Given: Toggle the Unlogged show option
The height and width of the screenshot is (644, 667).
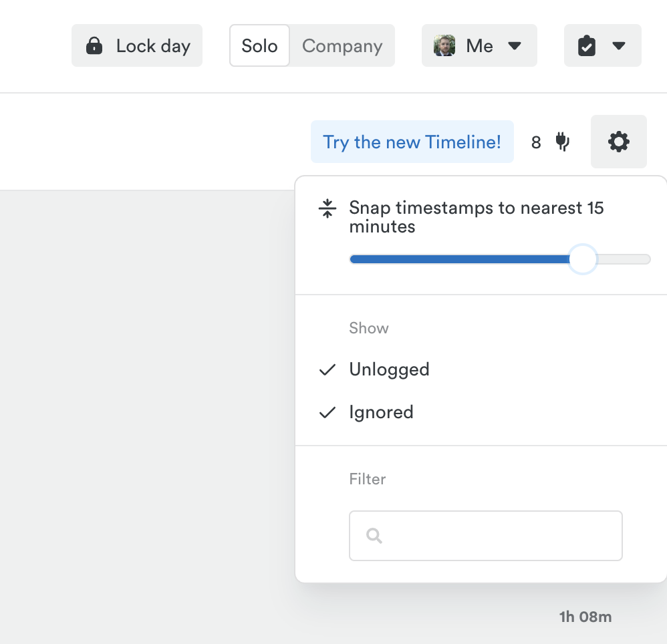Looking at the screenshot, I should [389, 369].
